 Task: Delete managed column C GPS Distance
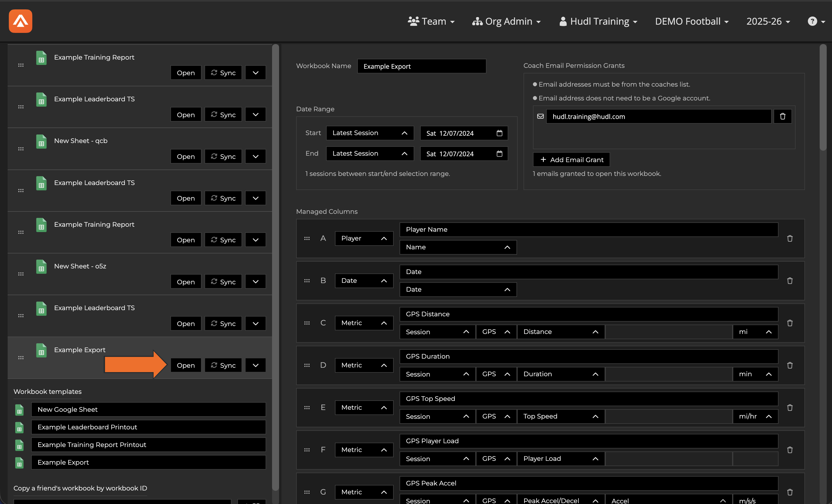click(790, 323)
